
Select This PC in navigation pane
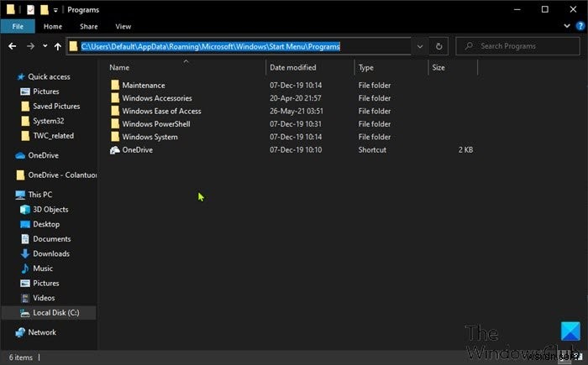(x=40, y=195)
